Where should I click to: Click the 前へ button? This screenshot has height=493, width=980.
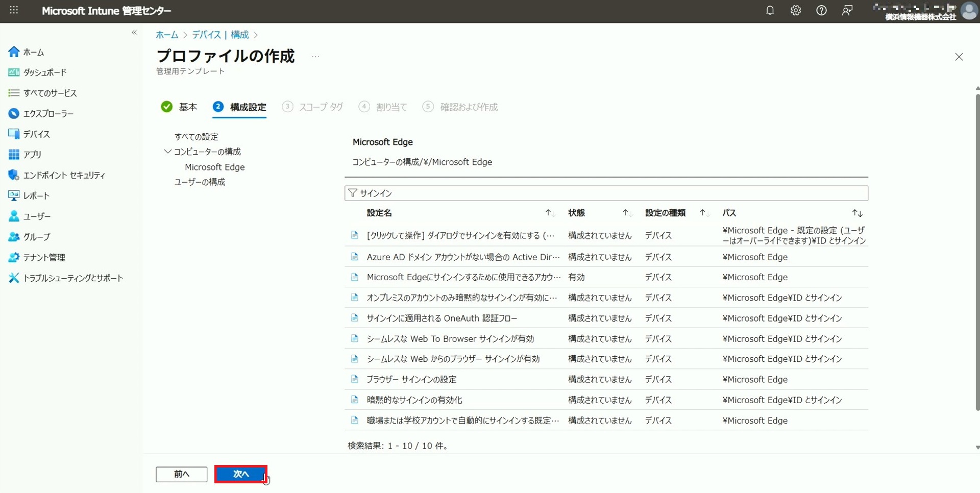point(181,474)
